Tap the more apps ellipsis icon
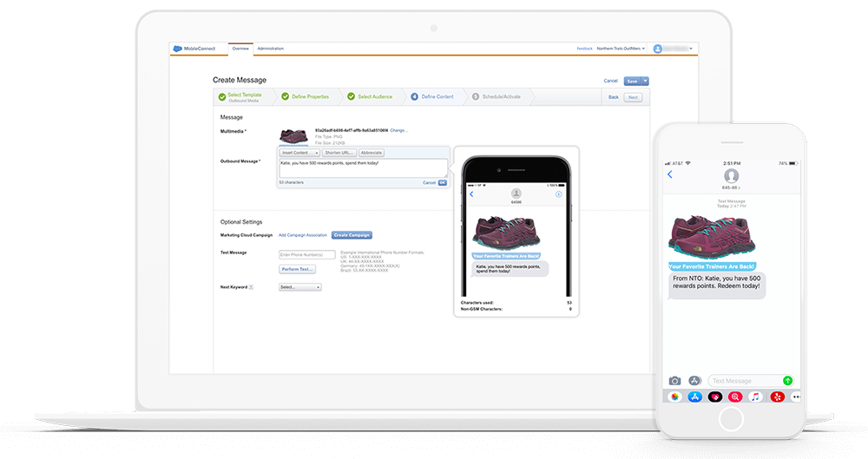This screenshot has height=459, width=868. tap(796, 397)
